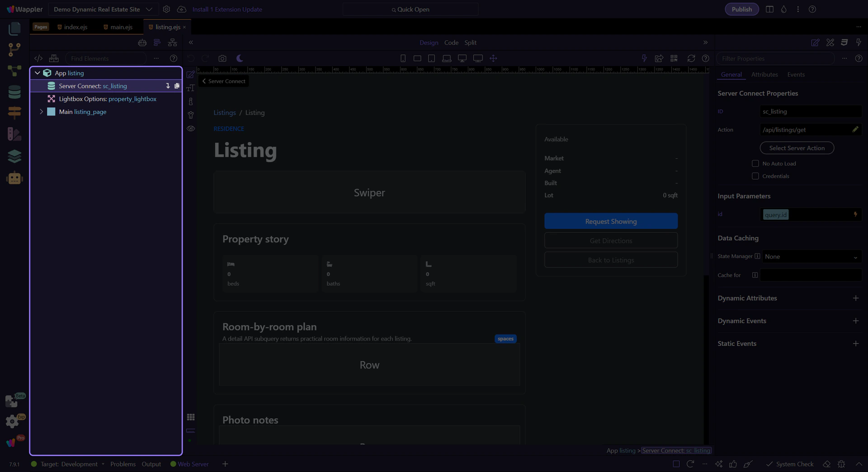
Task: Open the AI assistant robot sidebar icon
Action: click(14, 178)
